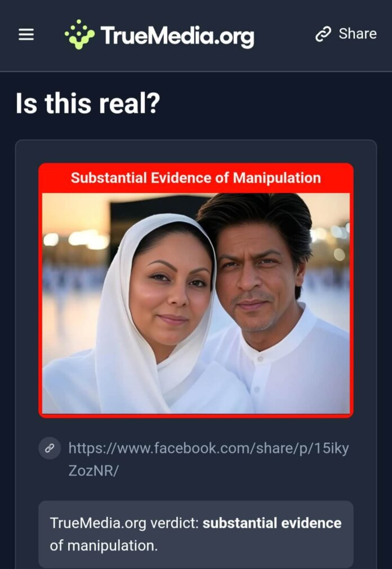Image resolution: width=392 pixels, height=569 pixels.
Task: Click the chain-link icon beside Share
Action: point(323,34)
